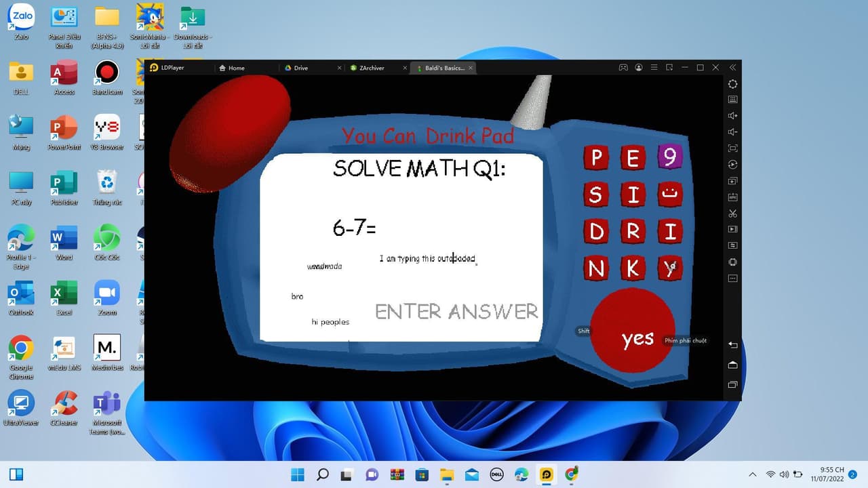
Task: Open multi-instance manager icon in sidebar
Action: [732, 181]
